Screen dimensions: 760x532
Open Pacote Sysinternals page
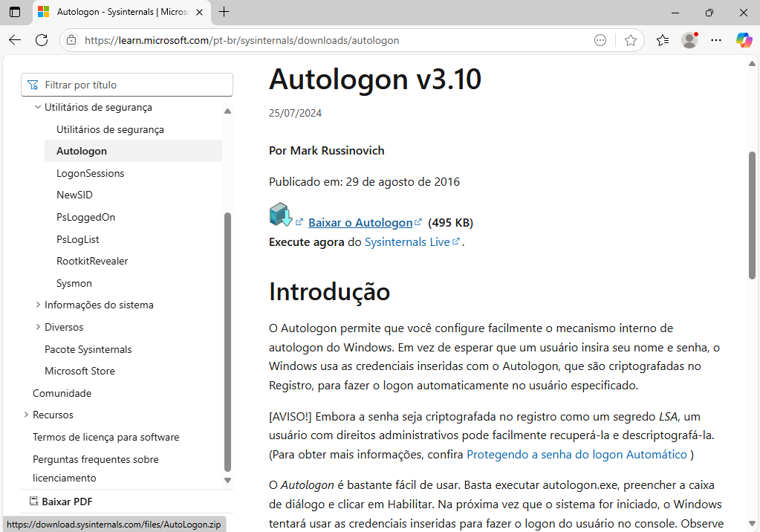pyautogui.click(x=88, y=349)
